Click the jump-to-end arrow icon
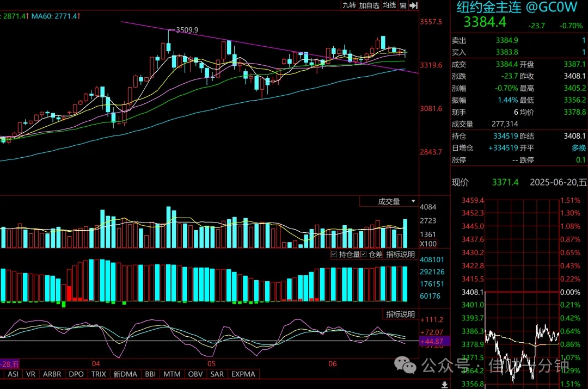The height and width of the screenshot is (389, 588). (413, 5)
